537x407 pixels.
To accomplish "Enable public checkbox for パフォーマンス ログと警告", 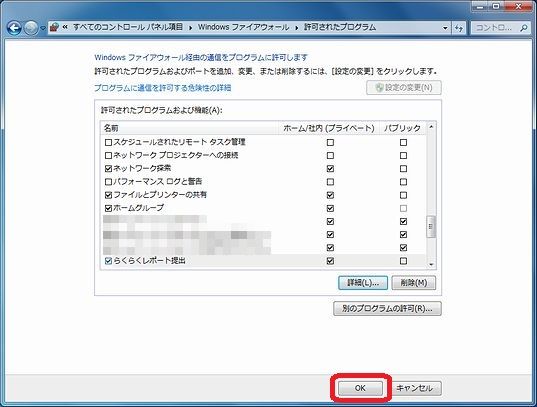I will 403,182.
